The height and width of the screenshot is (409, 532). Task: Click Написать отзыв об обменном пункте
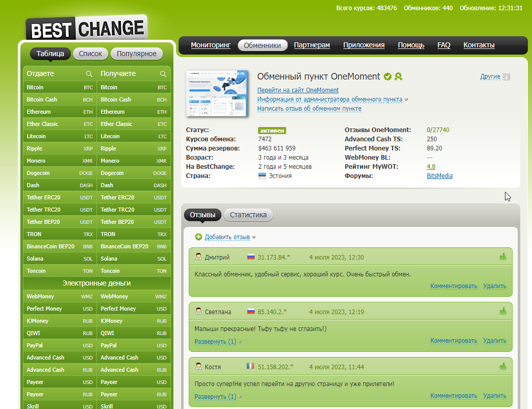[x=309, y=109]
